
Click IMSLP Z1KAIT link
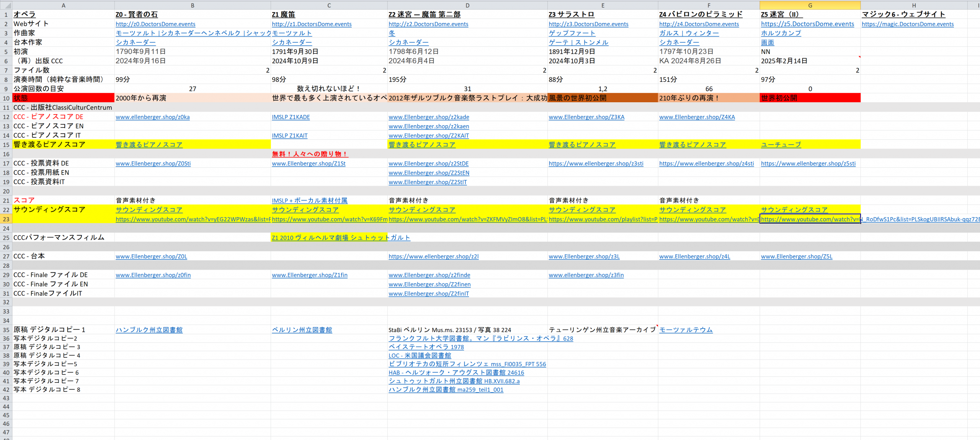coord(290,136)
